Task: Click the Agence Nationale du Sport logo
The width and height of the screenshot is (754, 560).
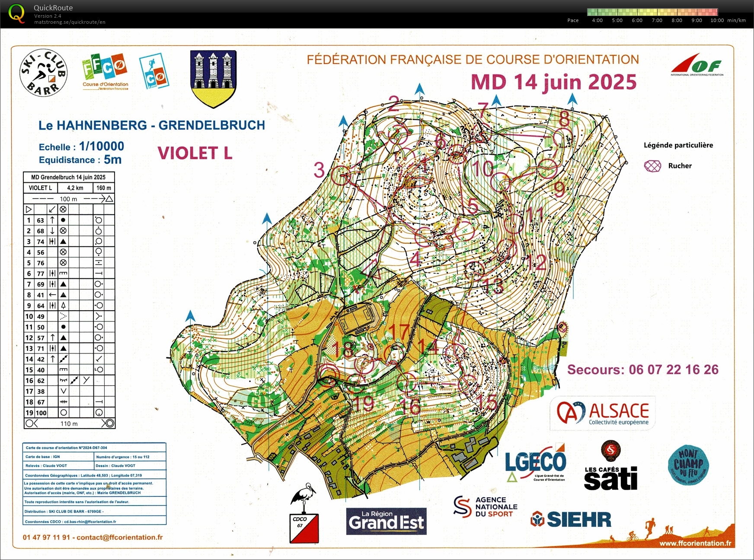Action: point(486,507)
